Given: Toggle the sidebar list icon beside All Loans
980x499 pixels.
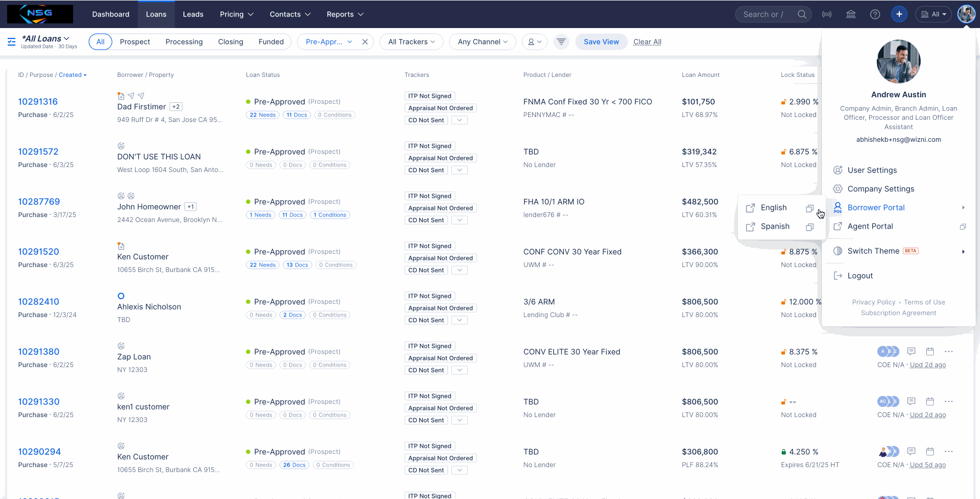Looking at the screenshot, I should point(12,42).
